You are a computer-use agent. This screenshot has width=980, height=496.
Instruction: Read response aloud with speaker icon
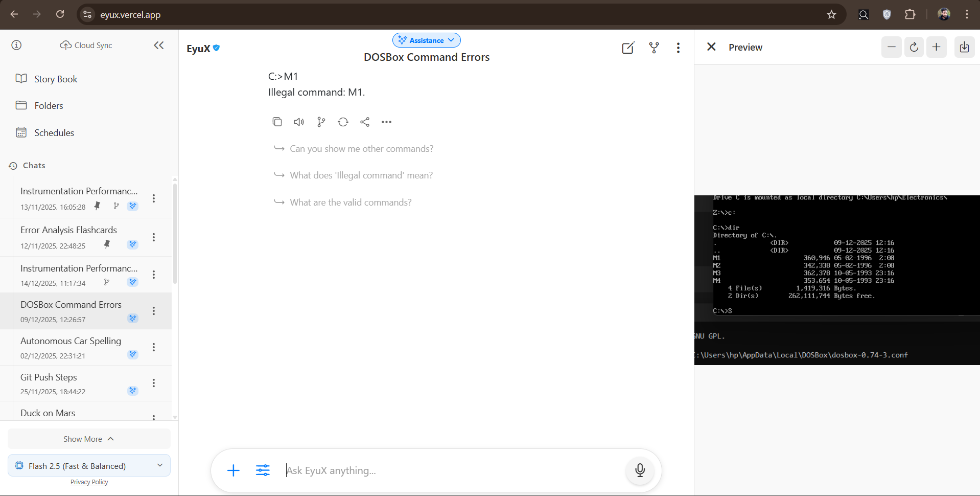pyautogui.click(x=299, y=122)
